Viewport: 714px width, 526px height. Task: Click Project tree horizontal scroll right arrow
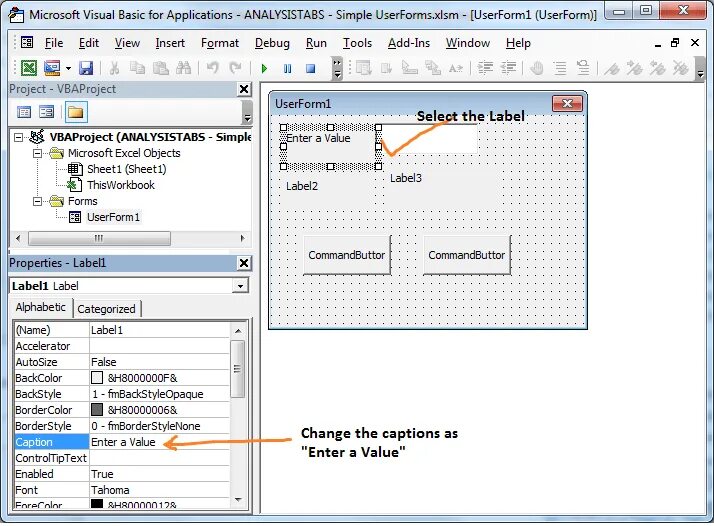pos(242,238)
